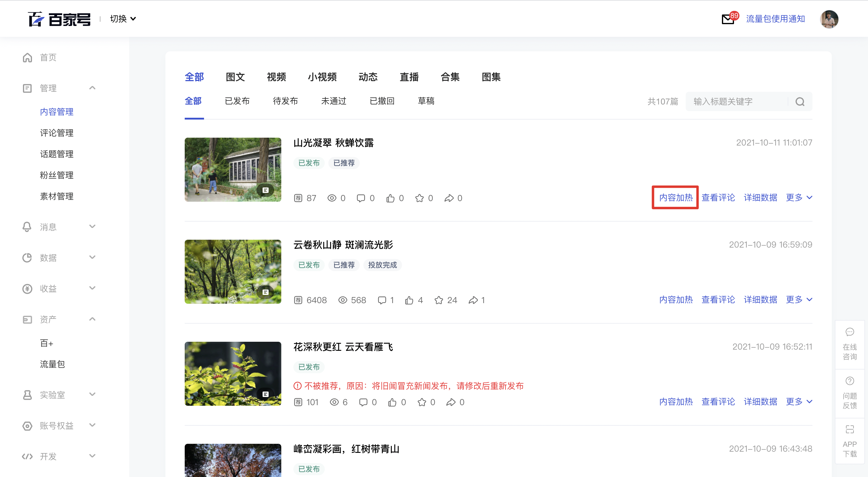Viewport: 868px width, 477px height.
Task: Expand the 账号权益 sidebar section
Action: click(x=92, y=425)
